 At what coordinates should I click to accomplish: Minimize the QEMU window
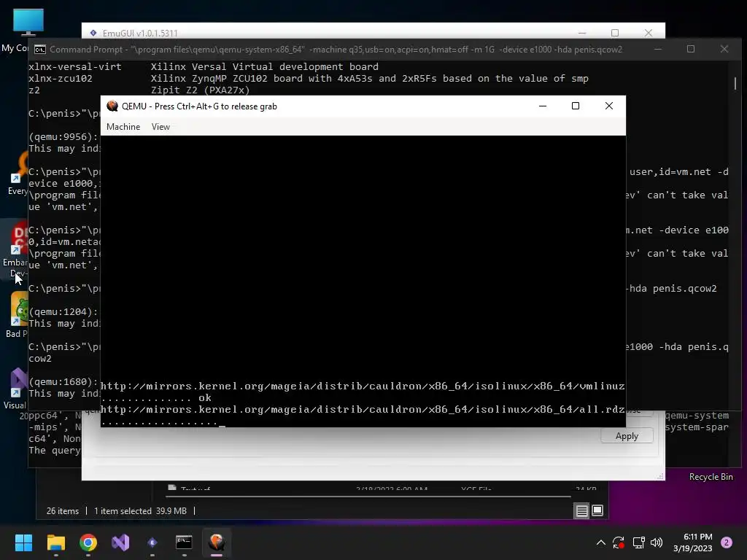tap(543, 106)
